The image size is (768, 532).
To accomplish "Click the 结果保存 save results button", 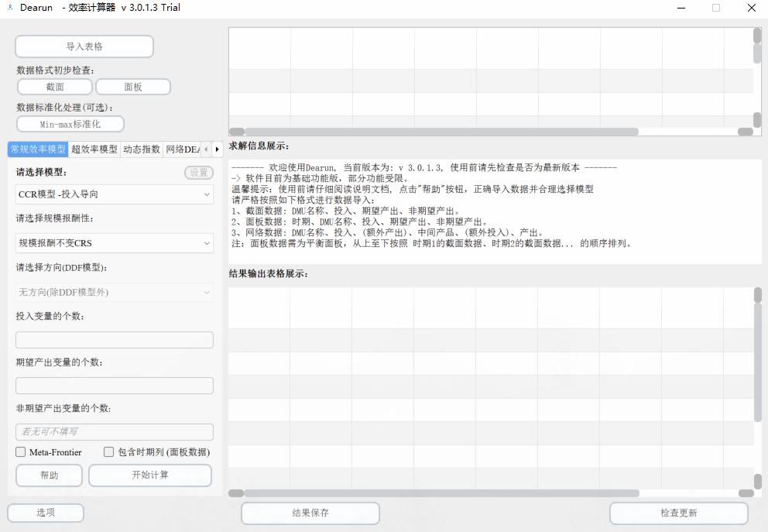I will tap(310, 513).
